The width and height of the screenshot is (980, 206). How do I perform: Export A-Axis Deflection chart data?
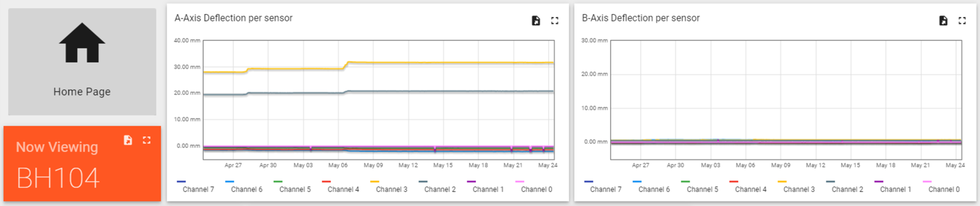click(x=536, y=21)
